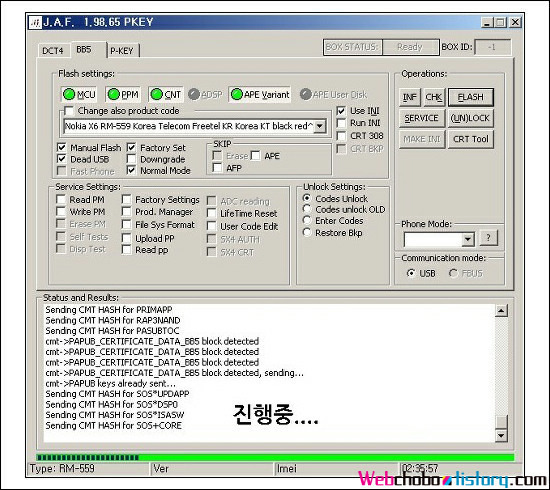Toggle the CNT green flash indicator
Screen dimensions: 550x490
click(166, 94)
